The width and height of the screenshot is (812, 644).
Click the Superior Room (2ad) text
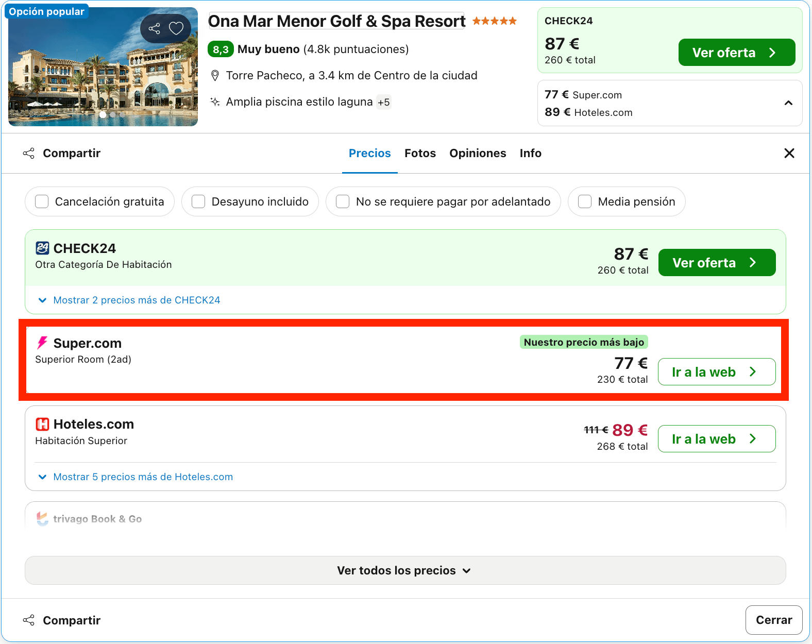[83, 360]
